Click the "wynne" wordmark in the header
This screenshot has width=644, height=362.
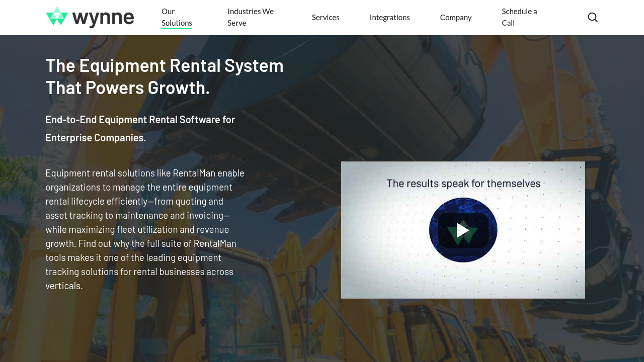pos(104,18)
